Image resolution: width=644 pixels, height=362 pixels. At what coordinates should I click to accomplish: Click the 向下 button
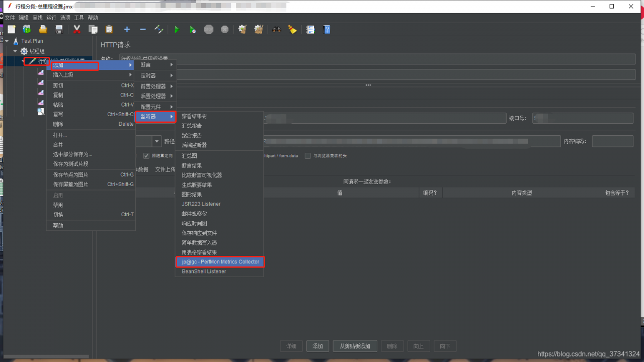(445, 346)
